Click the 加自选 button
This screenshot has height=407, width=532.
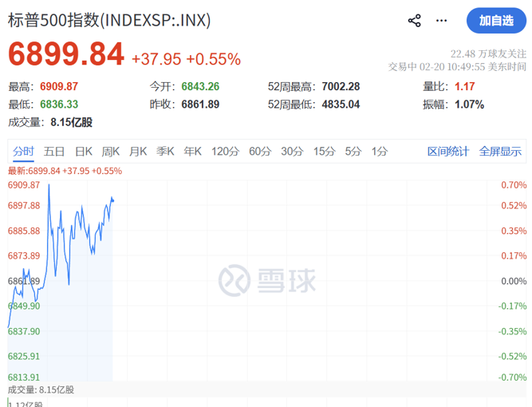[x=496, y=21]
